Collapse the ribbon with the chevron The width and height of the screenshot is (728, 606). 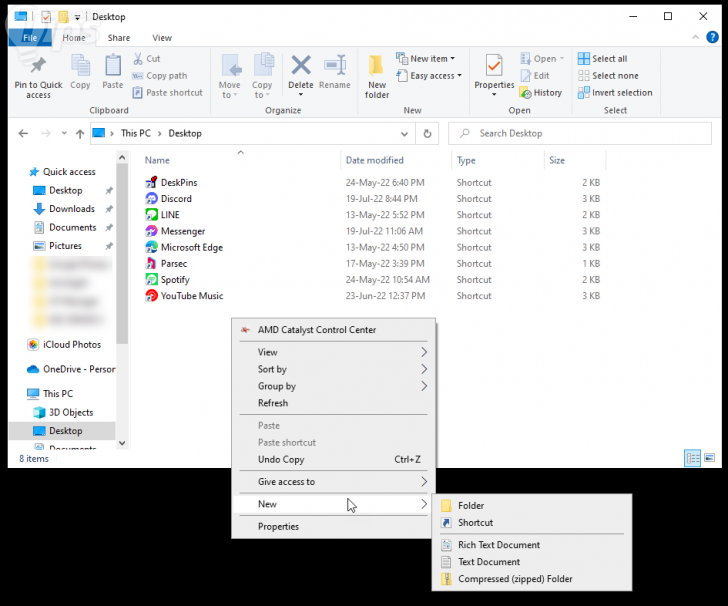pos(695,37)
